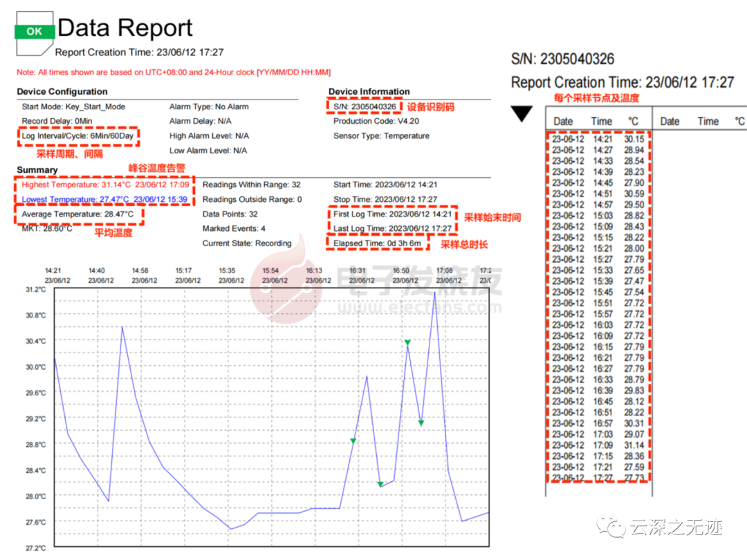Click 'S/N: 2305040326' under Device Information
Screen dimensions: 747x560
coord(365,106)
